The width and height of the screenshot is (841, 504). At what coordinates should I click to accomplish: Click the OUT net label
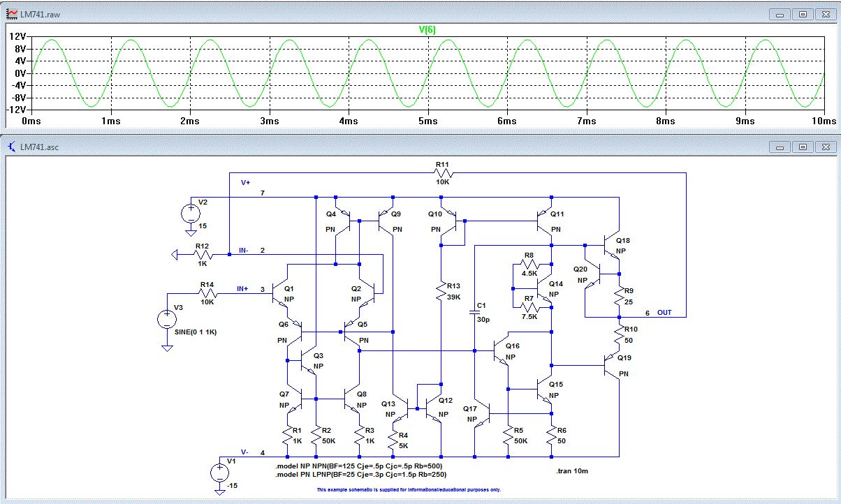[664, 313]
